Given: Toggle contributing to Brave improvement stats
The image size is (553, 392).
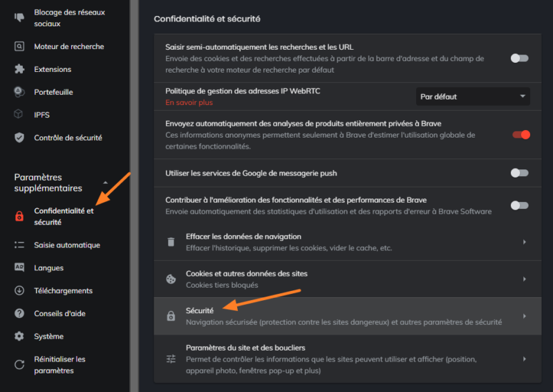Looking at the screenshot, I should (x=520, y=205).
